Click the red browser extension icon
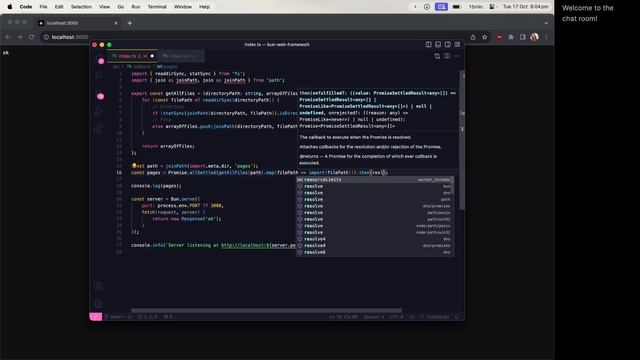The width and height of the screenshot is (640, 360). 499,37
